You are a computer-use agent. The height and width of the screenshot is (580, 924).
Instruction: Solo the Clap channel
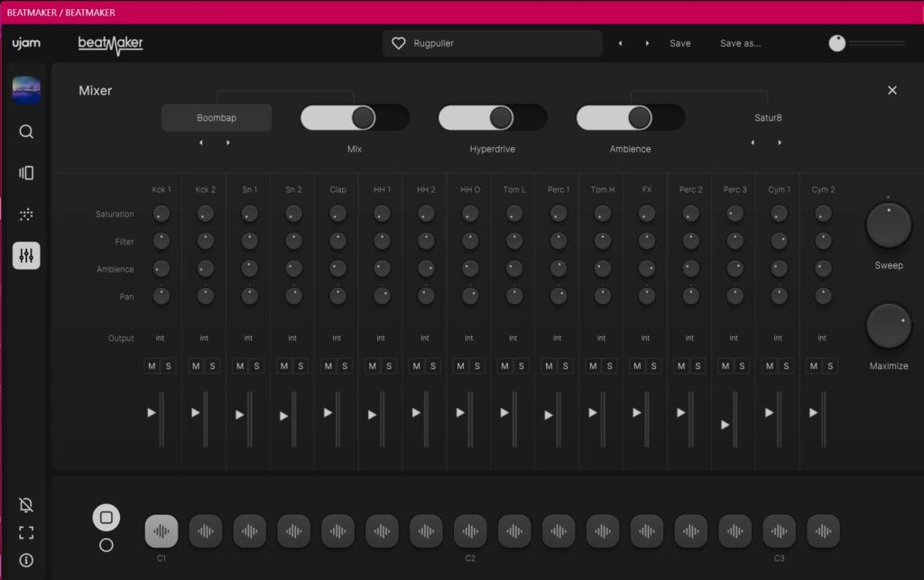[x=345, y=365]
